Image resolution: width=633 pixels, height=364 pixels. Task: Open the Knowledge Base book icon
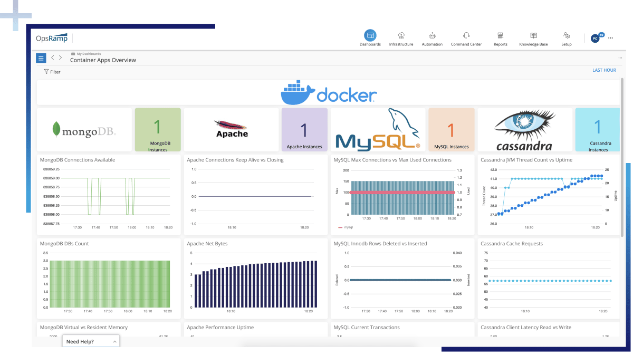pyautogui.click(x=533, y=35)
